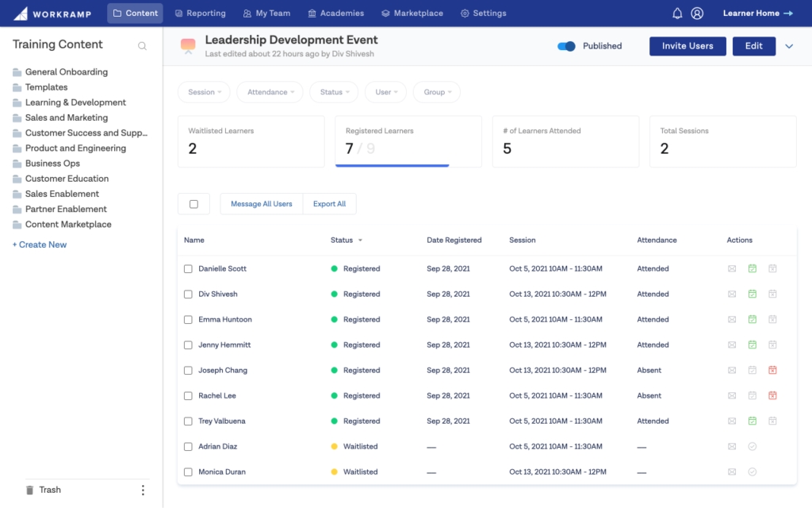Open Marketplace nav tab
This screenshot has height=508, width=812.
point(412,13)
